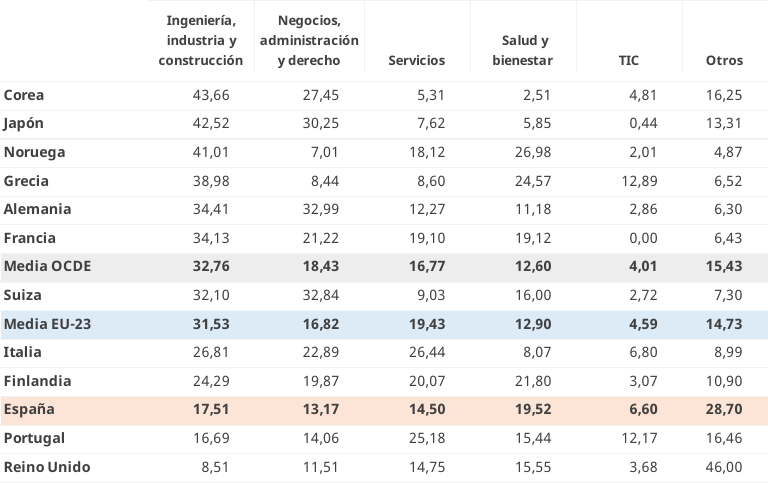The width and height of the screenshot is (768, 483).
Task: Click the Servicios column header
Action: pos(416,60)
